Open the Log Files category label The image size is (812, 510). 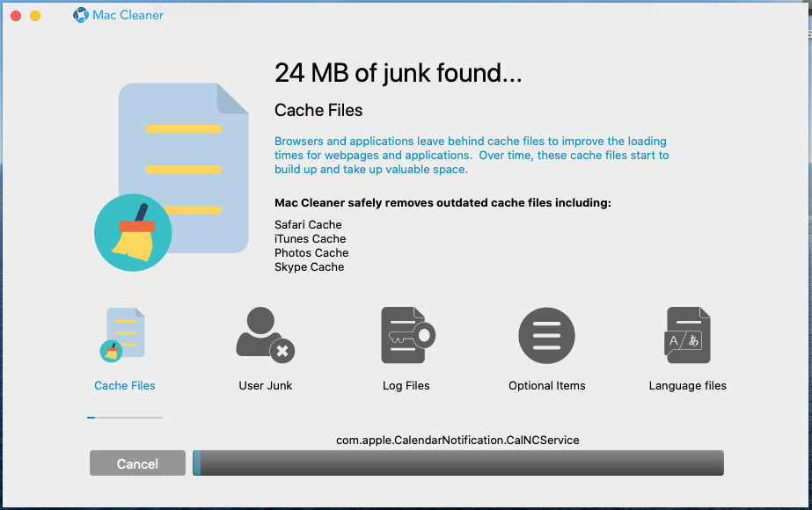[x=406, y=386]
